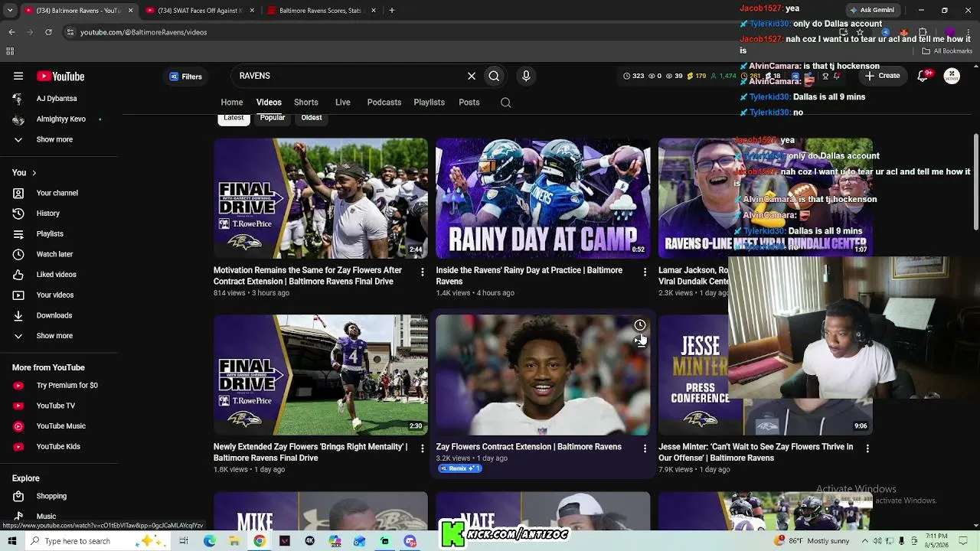
Task: Search within the channel using the magnifier
Action: 505,103
